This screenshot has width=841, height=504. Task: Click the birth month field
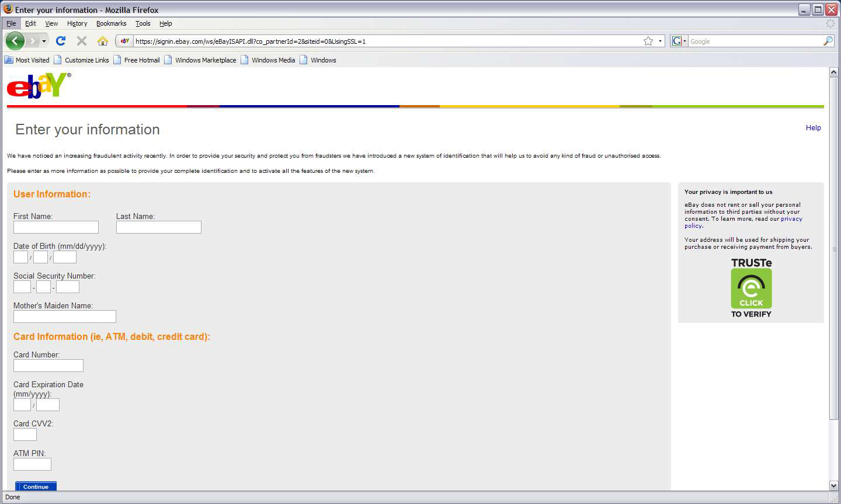(x=20, y=257)
